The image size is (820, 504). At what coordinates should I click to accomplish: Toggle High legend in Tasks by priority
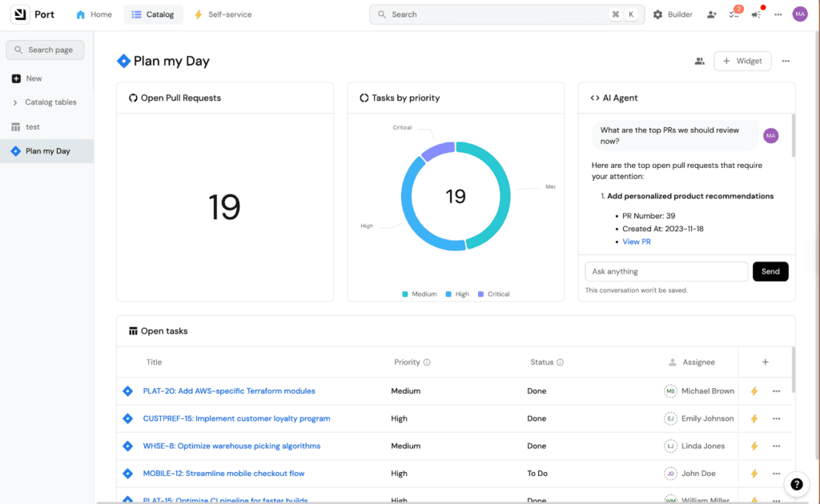coord(456,294)
